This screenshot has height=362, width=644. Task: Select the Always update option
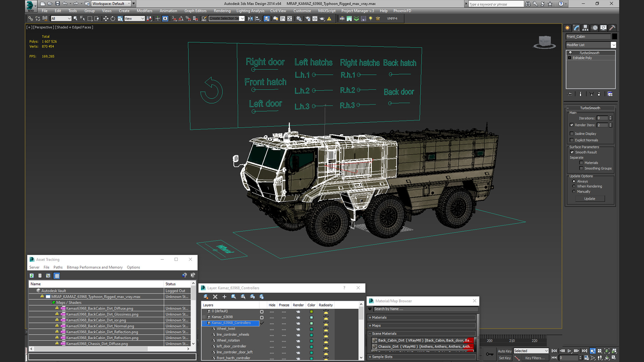pyautogui.click(x=574, y=181)
